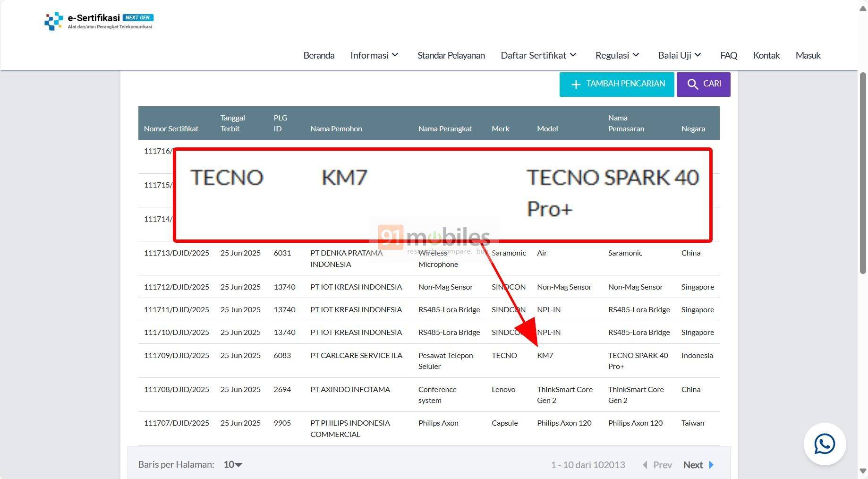This screenshot has width=868, height=479.
Task: Expand the Informasi menu chevron
Action: tap(395, 55)
